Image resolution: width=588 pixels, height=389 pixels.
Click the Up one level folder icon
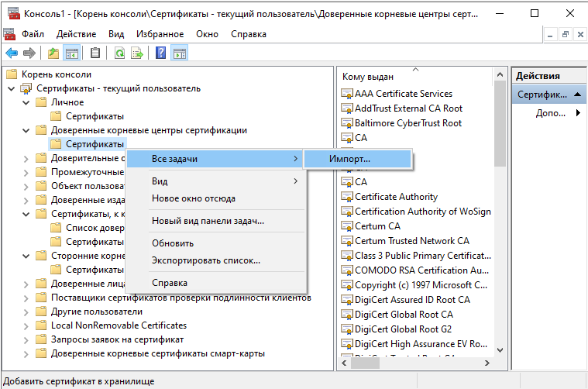[53, 53]
